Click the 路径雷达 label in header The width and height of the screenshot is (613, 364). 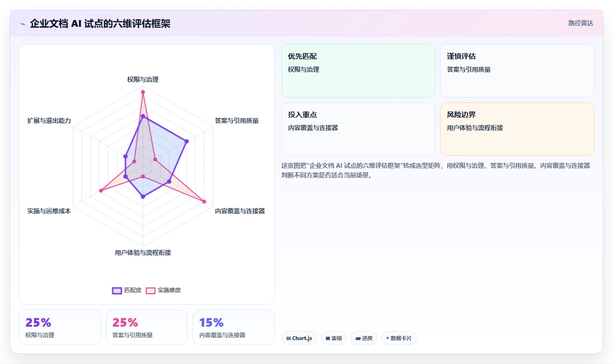pyautogui.click(x=581, y=23)
